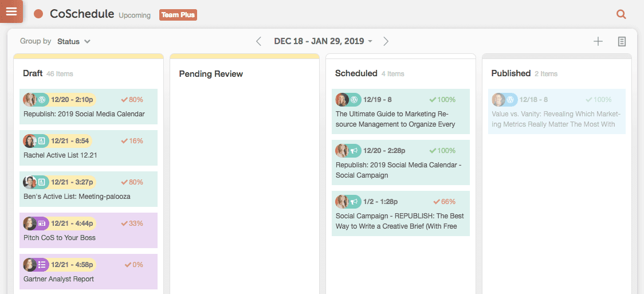Open the date range dropdown
Viewport: 644px width, 294px height.
[323, 41]
